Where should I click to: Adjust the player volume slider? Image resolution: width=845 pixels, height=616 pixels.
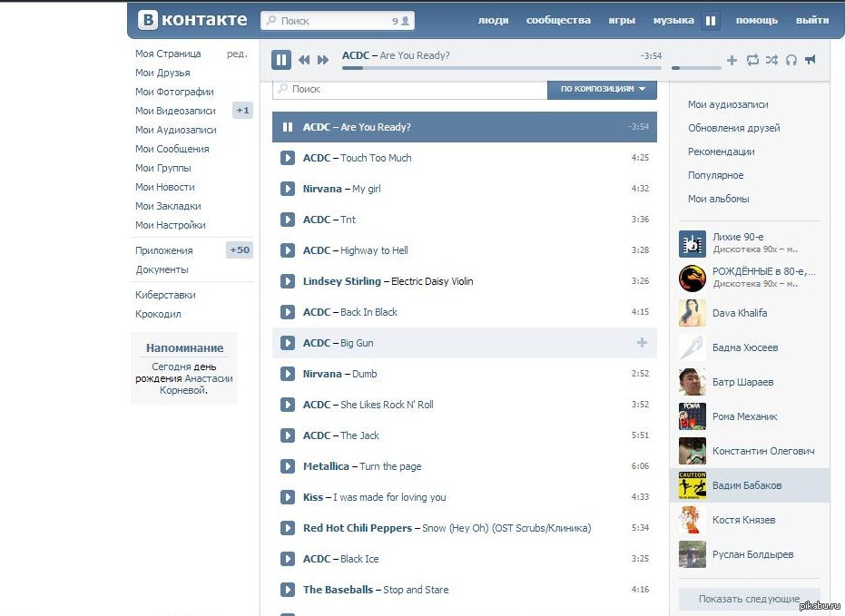(x=696, y=68)
